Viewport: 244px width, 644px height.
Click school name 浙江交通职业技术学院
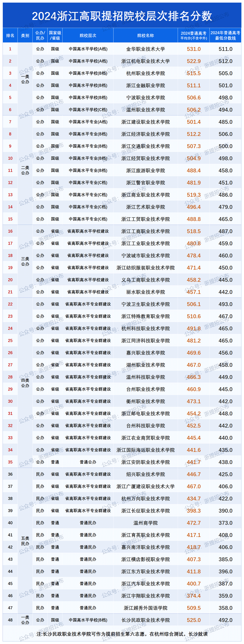pyautogui.click(x=145, y=146)
